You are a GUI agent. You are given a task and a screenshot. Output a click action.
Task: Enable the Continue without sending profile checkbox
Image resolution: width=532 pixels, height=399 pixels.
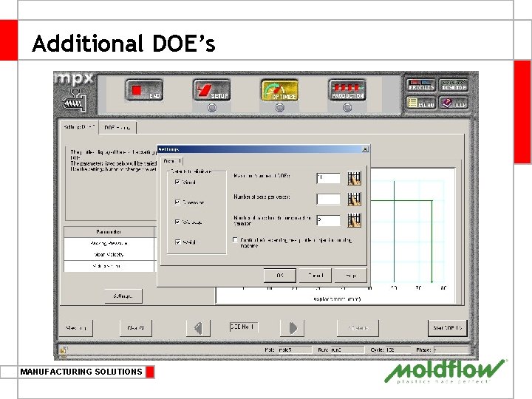tap(235, 240)
